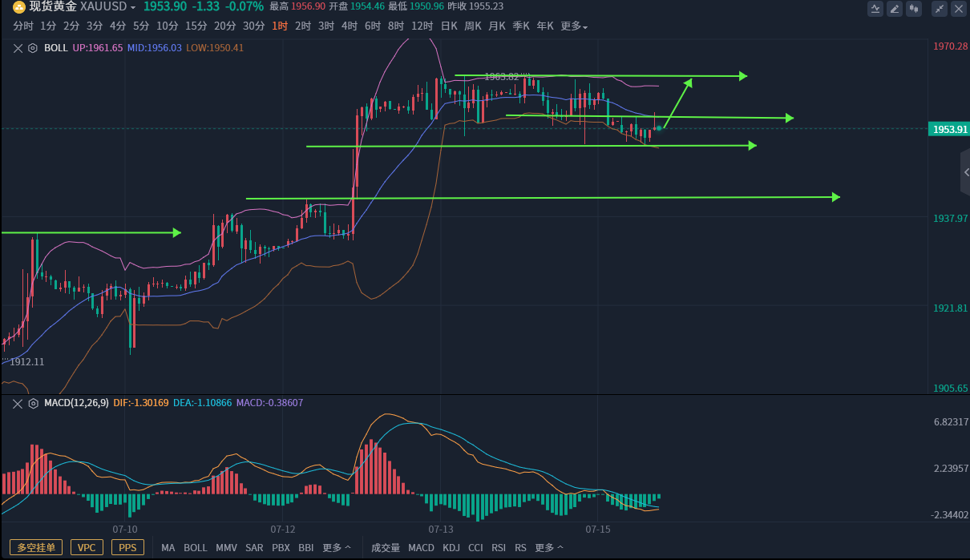Select the 10分 timeframe
The image size is (970, 560).
(168, 26)
